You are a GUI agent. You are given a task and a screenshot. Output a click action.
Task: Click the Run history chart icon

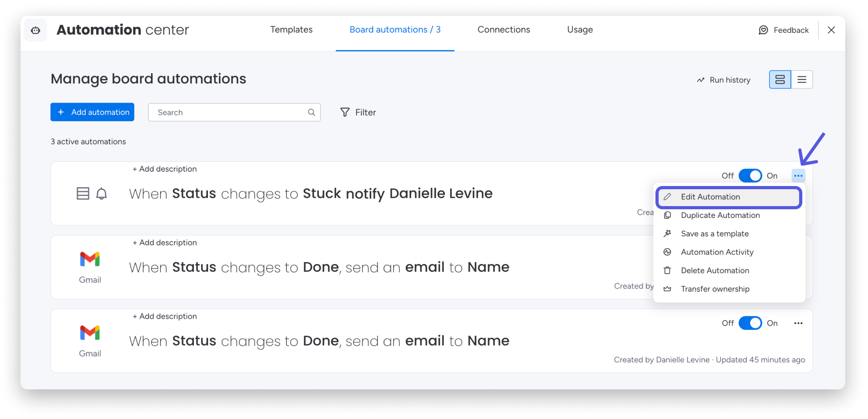[x=701, y=80]
